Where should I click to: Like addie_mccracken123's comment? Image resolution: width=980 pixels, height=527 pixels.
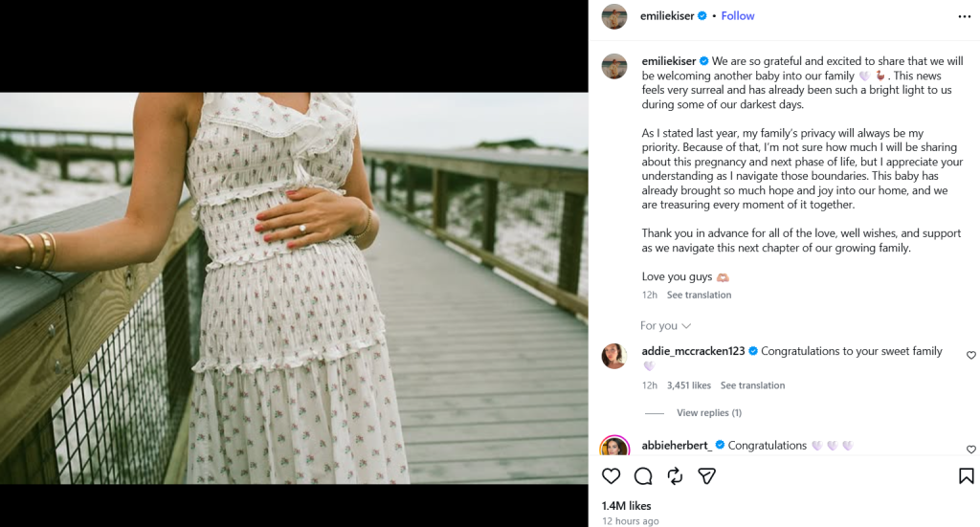(970, 355)
